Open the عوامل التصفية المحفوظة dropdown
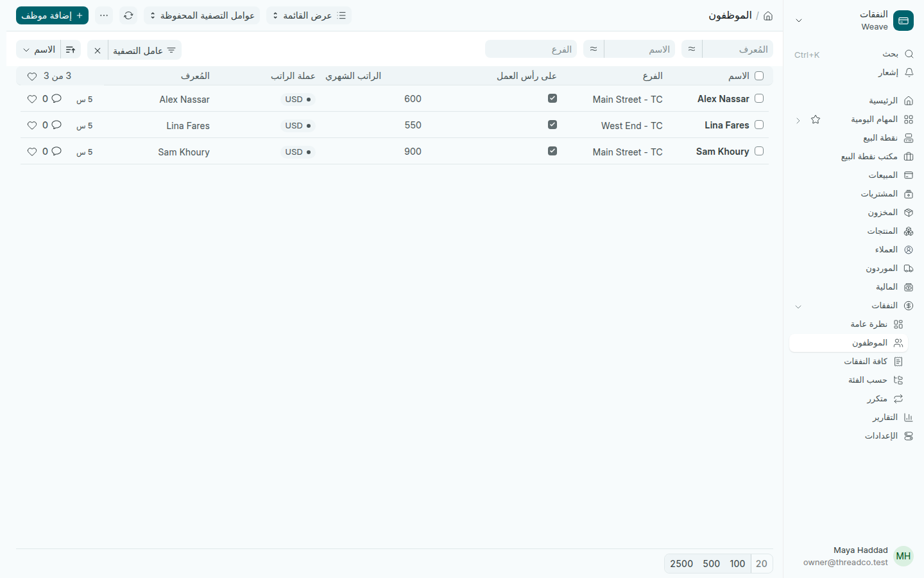The width and height of the screenshot is (924, 578). click(202, 15)
